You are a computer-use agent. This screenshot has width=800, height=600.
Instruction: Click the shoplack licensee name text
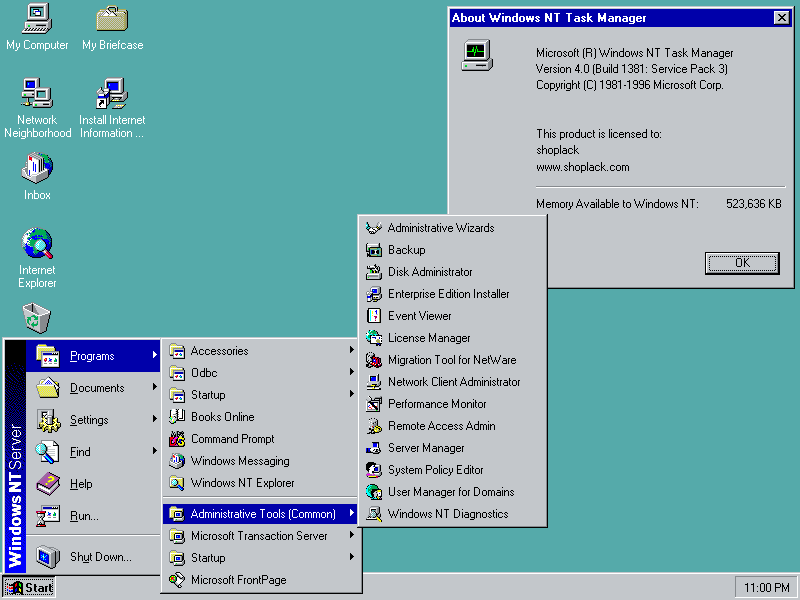coord(557,150)
